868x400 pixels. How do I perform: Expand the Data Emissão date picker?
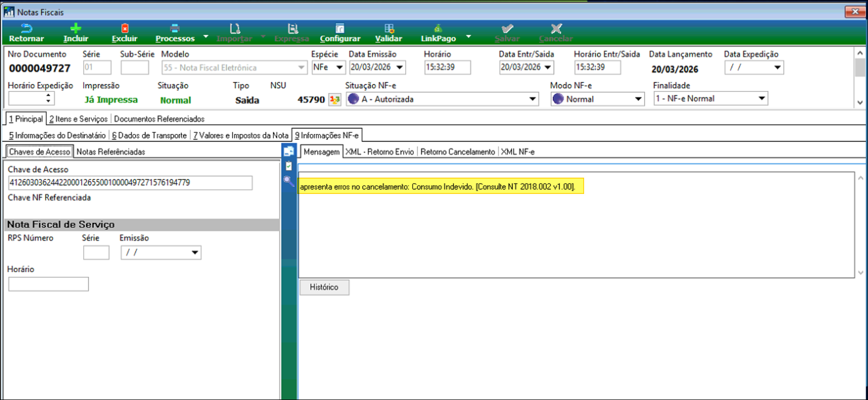[400, 67]
